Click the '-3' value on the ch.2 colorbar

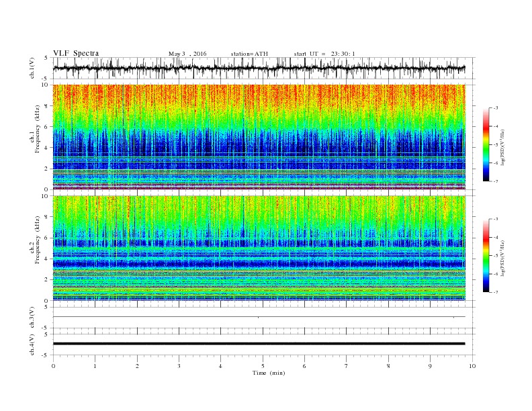(x=496, y=219)
